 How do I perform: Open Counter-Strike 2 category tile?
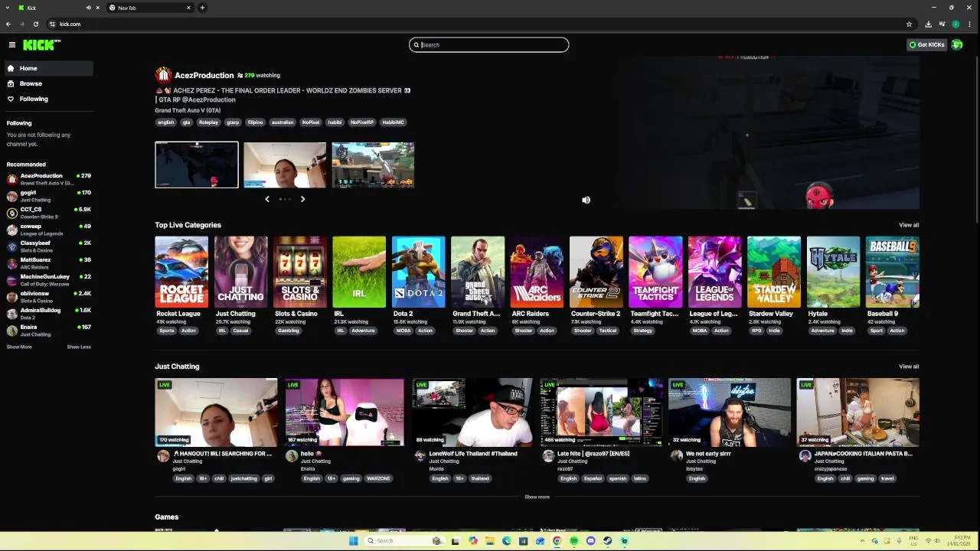(596, 272)
